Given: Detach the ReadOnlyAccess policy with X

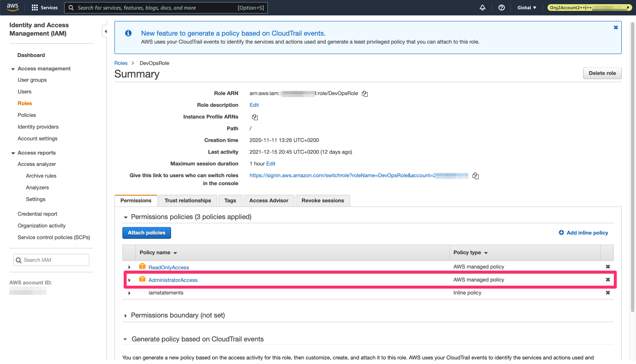Looking at the screenshot, I should tap(607, 267).
